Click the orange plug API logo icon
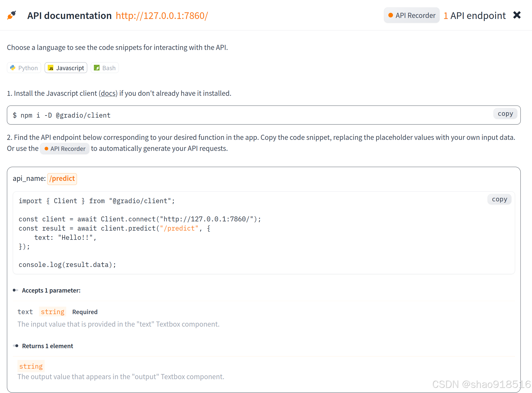 tap(12, 15)
